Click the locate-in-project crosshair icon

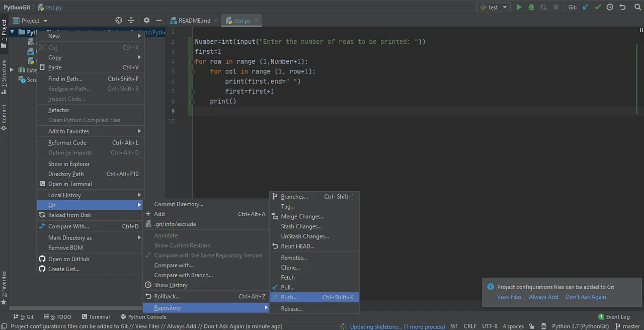pos(119,21)
